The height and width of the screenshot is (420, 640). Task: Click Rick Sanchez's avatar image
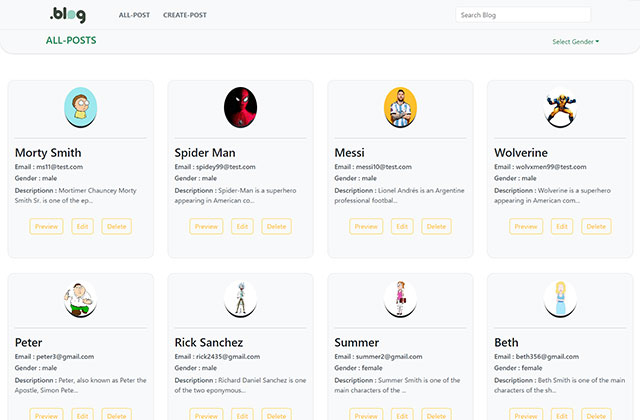(240, 299)
